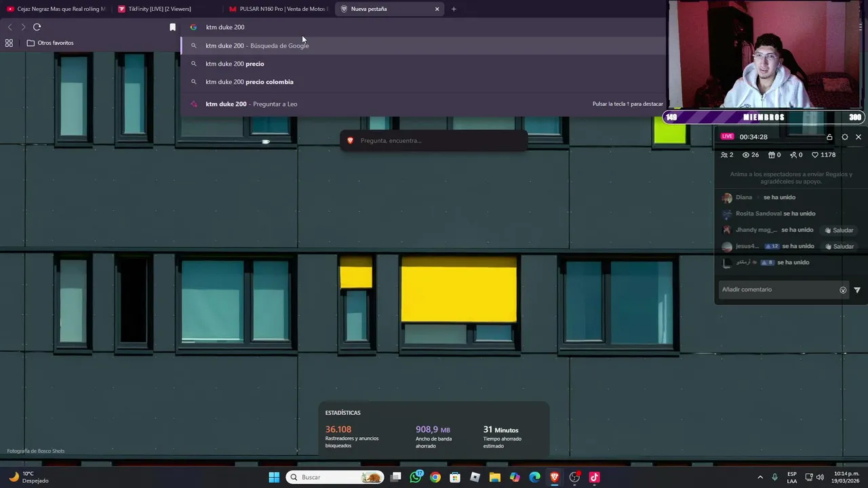
Task: Reload the page with the refresh icon
Action: point(37,27)
